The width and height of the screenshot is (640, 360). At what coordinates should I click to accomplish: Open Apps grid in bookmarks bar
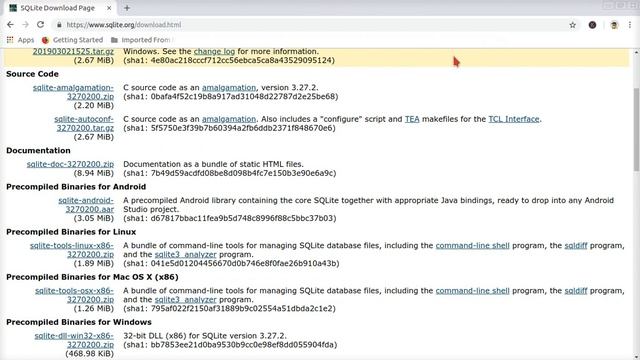(20, 40)
